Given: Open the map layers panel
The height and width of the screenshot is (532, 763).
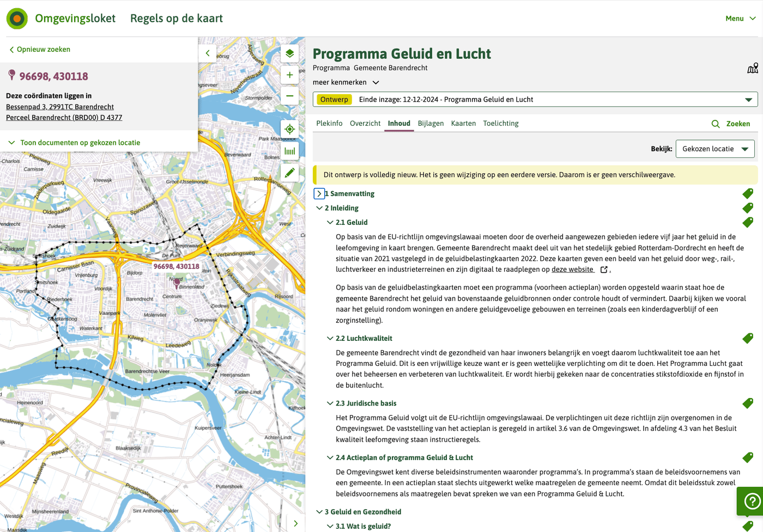Looking at the screenshot, I should click(x=290, y=53).
